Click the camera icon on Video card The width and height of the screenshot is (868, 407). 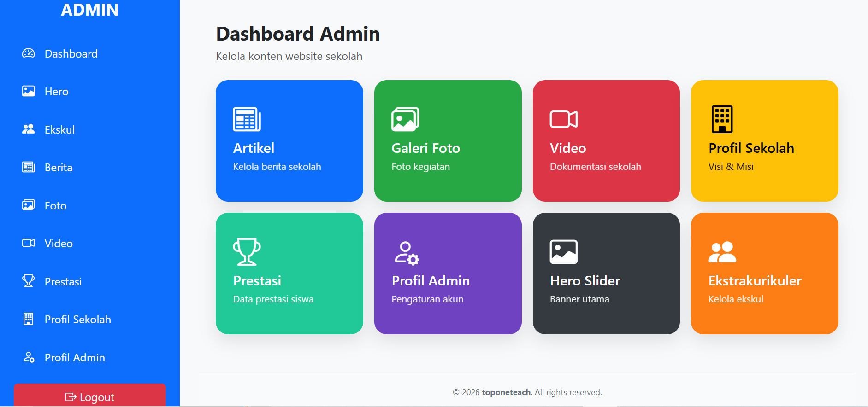point(563,119)
